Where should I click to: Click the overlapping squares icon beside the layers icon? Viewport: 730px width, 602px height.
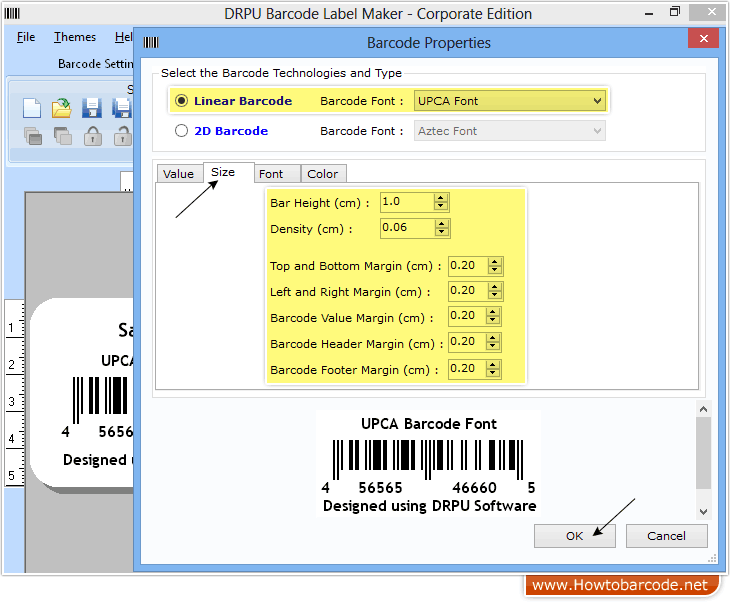pos(62,136)
